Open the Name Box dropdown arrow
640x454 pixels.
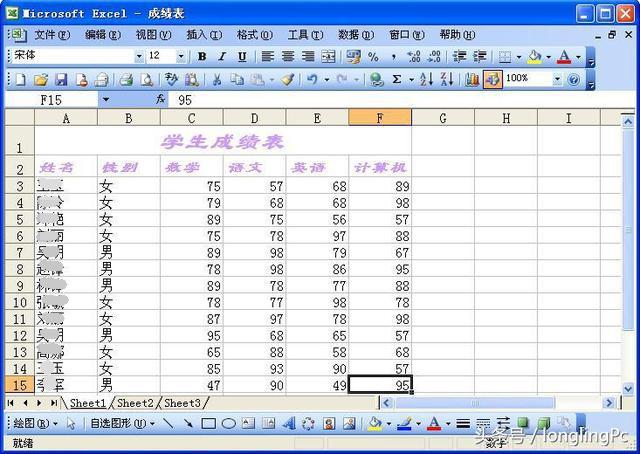coord(106,99)
